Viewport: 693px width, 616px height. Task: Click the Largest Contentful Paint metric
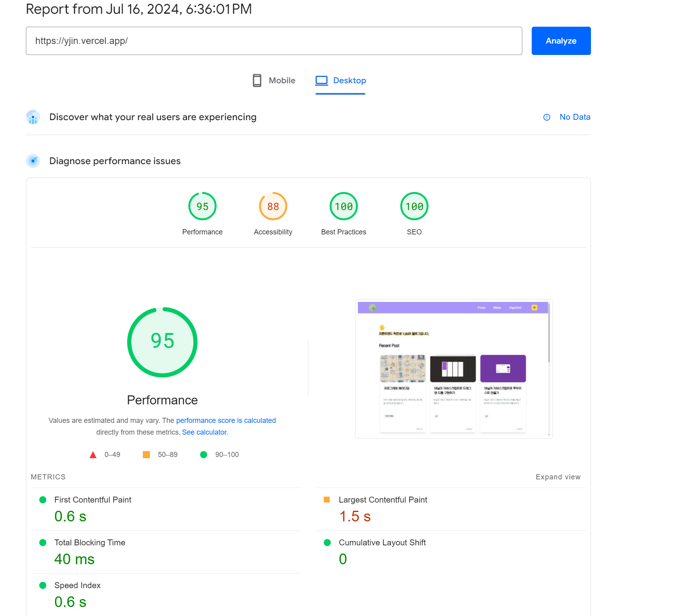pyautogui.click(x=451, y=510)
